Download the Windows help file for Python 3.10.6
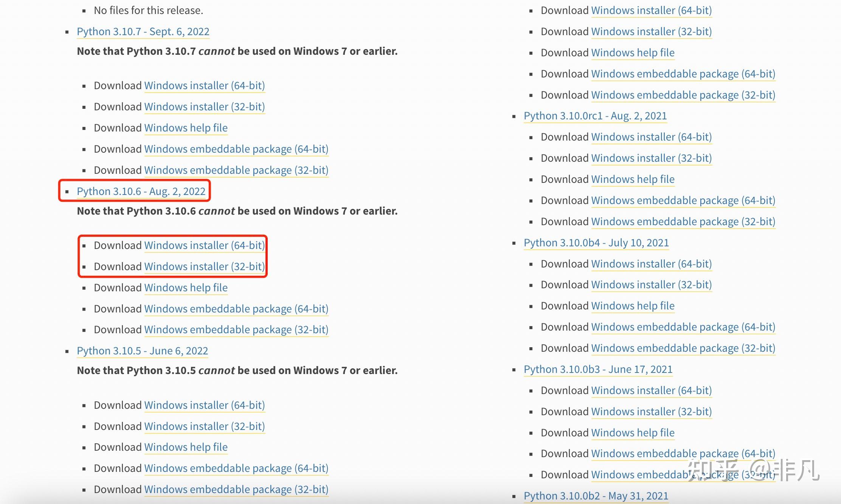The height and width of the screenshot is (504, 841). (x=186, y=288)
